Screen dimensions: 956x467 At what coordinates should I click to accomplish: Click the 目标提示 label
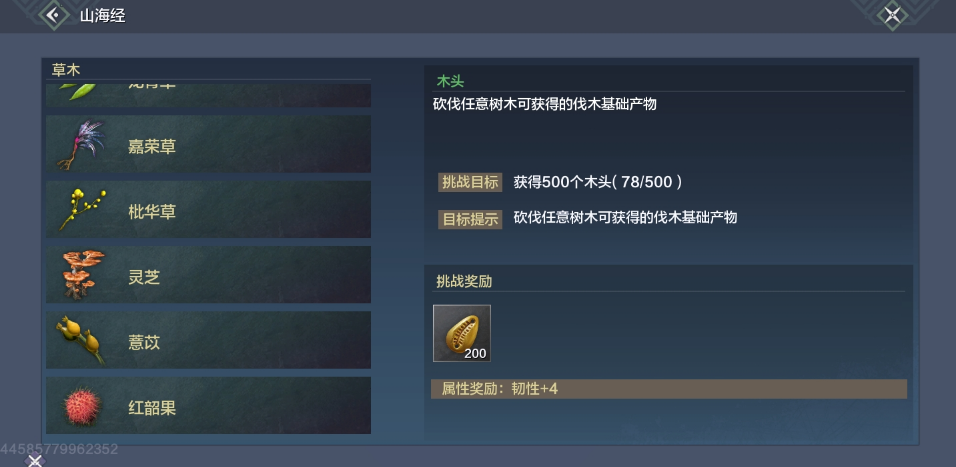pyautogui.click(x=470, y=219)
